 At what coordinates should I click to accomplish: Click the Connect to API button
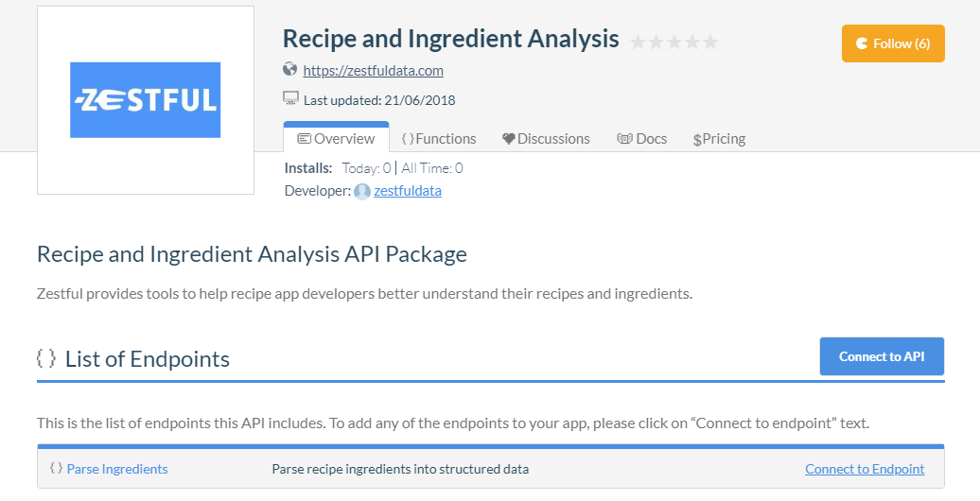[882, 356]
